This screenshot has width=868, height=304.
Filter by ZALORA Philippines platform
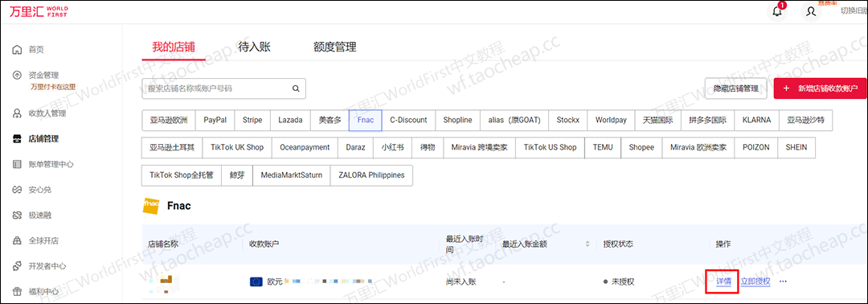click(x=371, y=175)
